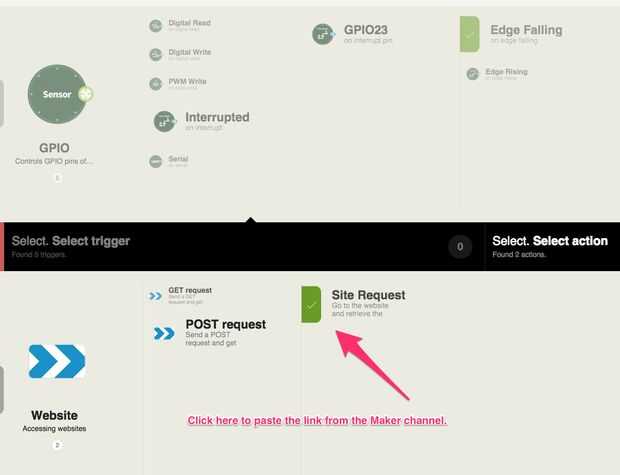Click the Edge Falling label

pos(526,30)
